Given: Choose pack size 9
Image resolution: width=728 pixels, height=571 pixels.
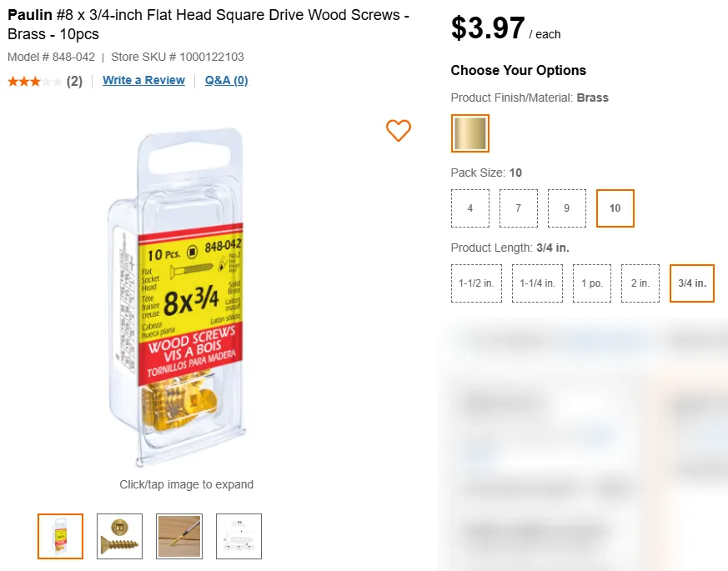Looking at the screenshot, I should pyautogui.click(x=567, y=208).
